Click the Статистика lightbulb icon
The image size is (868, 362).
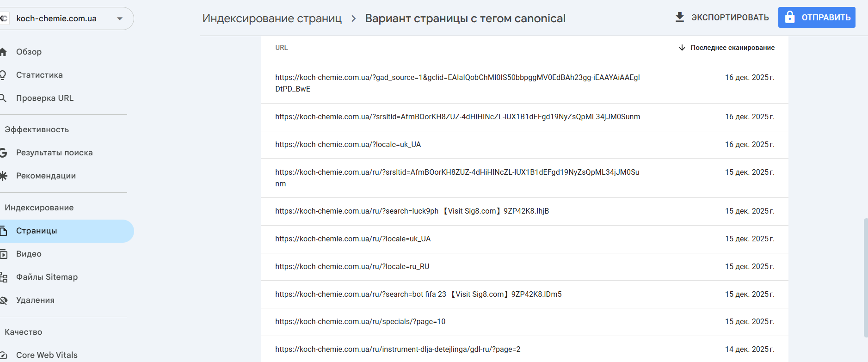click(x=3, y=75)
